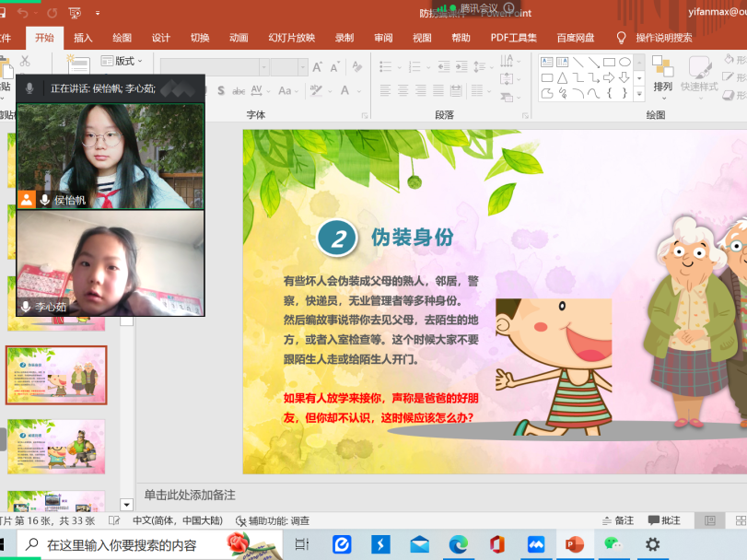Click the undo arrow in title bar
This screenshot has height=560, width=747.
(23, 13)
